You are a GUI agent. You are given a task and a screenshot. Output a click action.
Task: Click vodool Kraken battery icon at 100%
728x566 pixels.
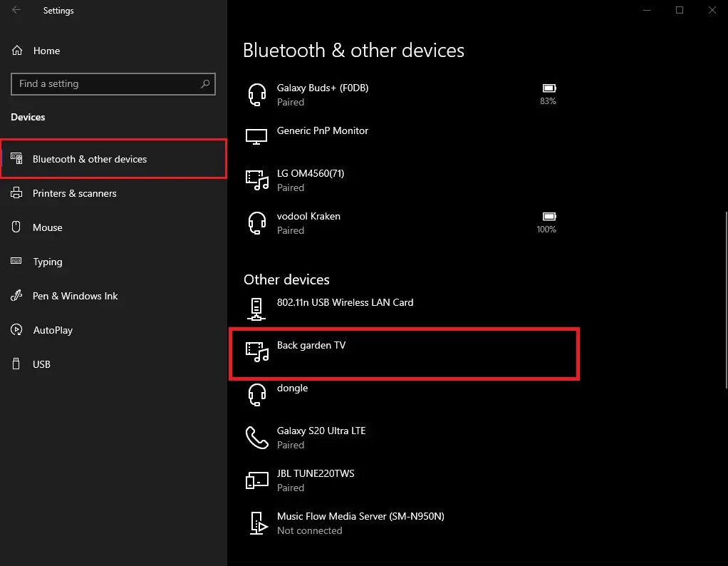pyautogui.click(x=549, y=217)
